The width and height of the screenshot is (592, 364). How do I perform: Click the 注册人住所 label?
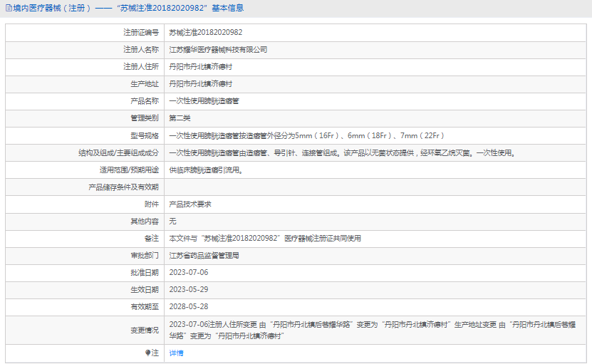pos(141,67)
